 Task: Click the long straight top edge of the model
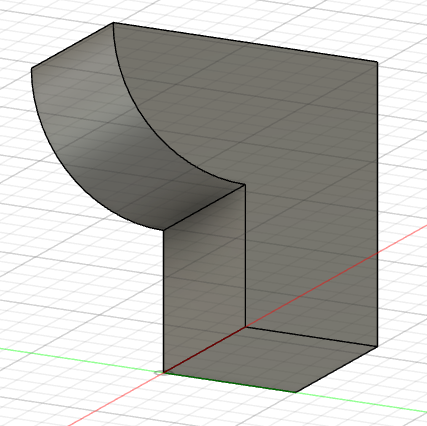245,42
